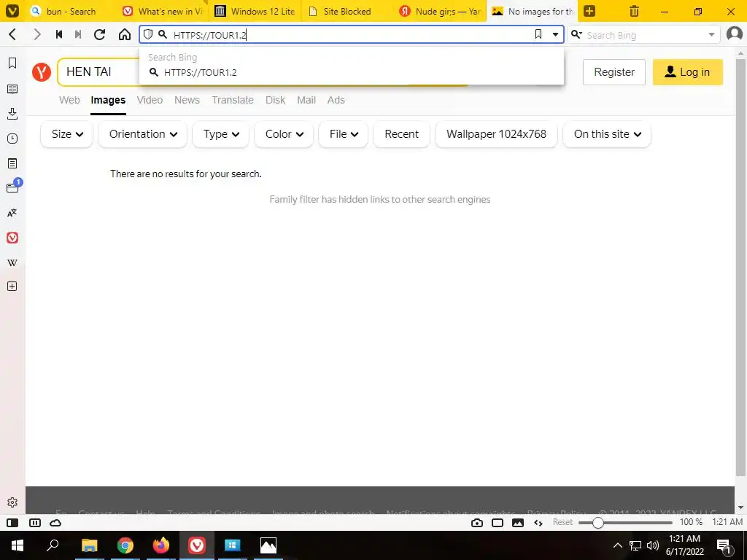This screenshot has height=560, width=747.
Task: Open the News link
Action: coord(187,100)
